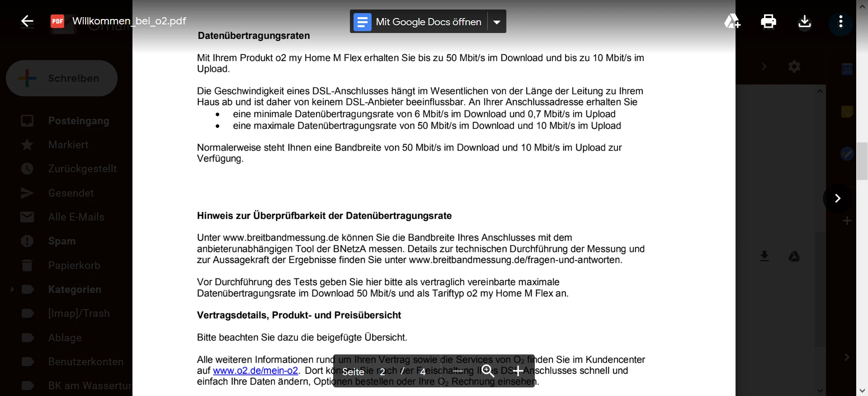Click the Markiert star icon

click(27, 145)
